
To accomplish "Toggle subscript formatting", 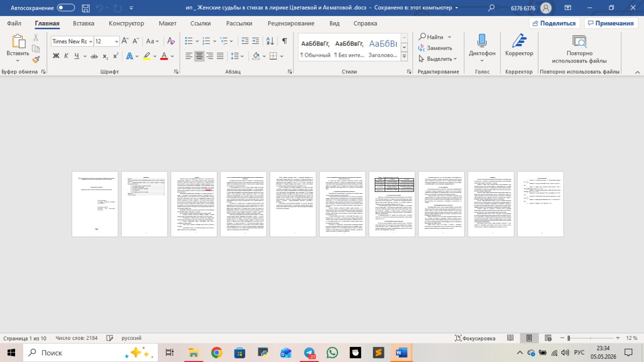I will click(106, 56).
